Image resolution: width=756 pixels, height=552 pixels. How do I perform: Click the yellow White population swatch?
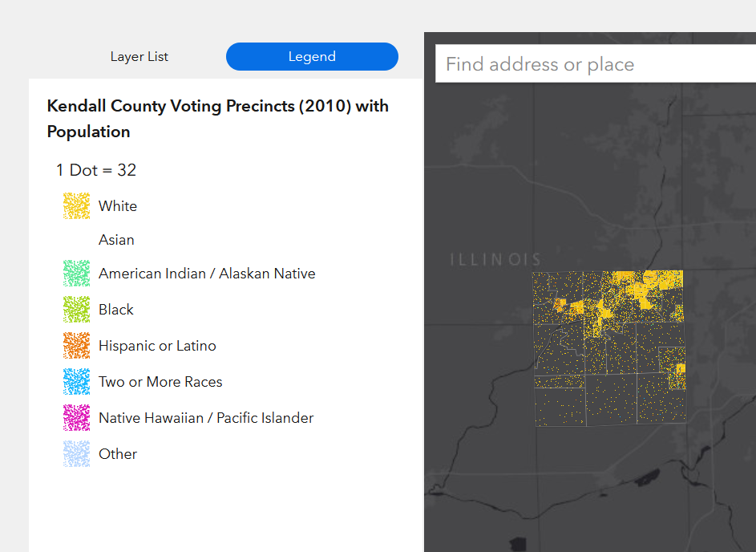coord(76,206)
